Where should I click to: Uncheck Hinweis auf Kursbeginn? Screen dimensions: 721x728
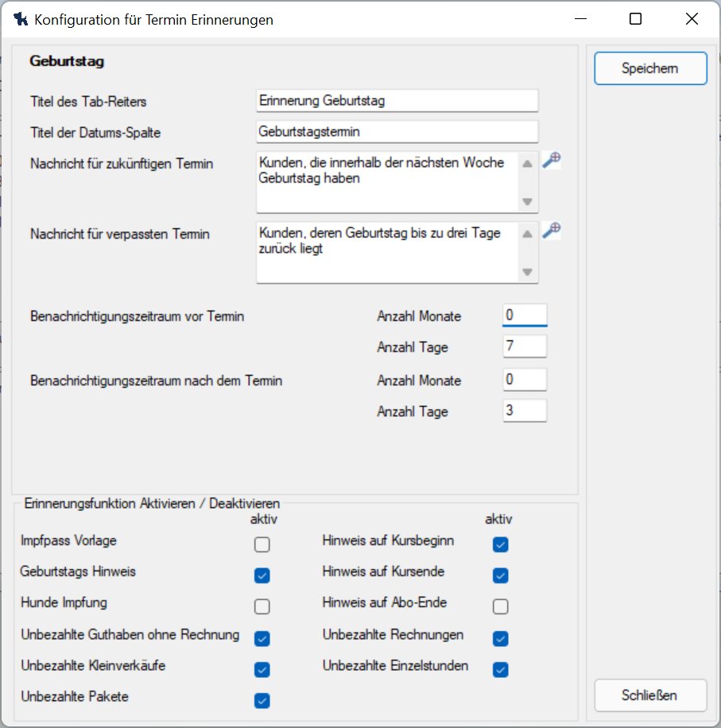(x=500, y=544)
